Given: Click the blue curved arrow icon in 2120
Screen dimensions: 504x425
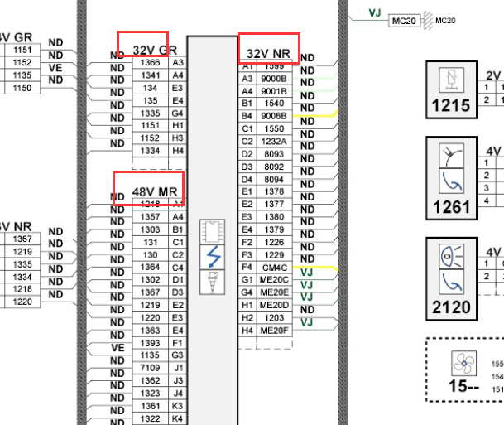Looking at the screenshot, I should (451, 283).
